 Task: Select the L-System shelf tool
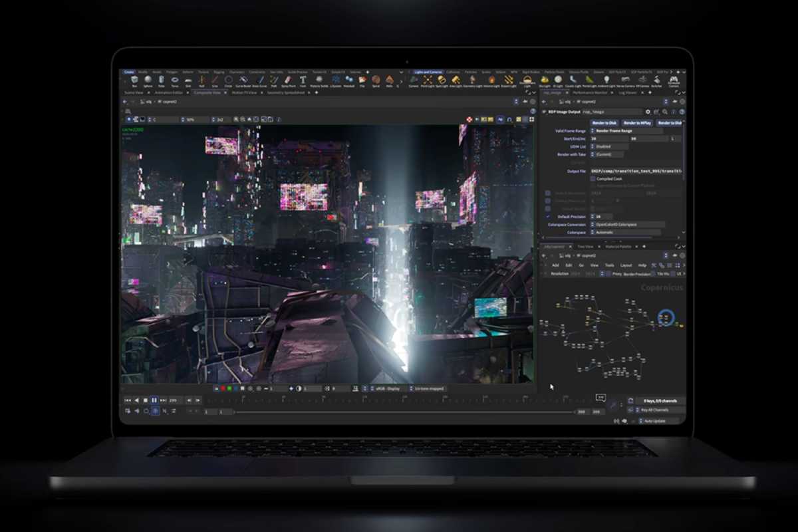336,80
